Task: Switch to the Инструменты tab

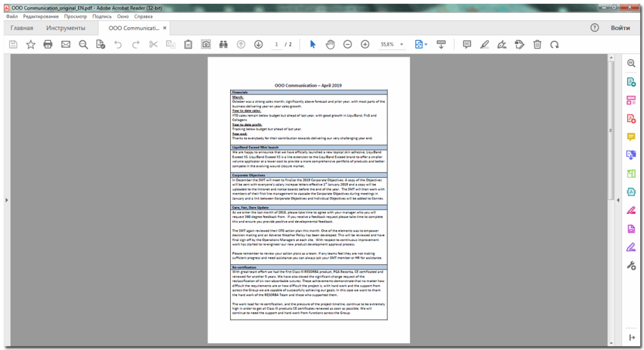Action: pos(65,28)
